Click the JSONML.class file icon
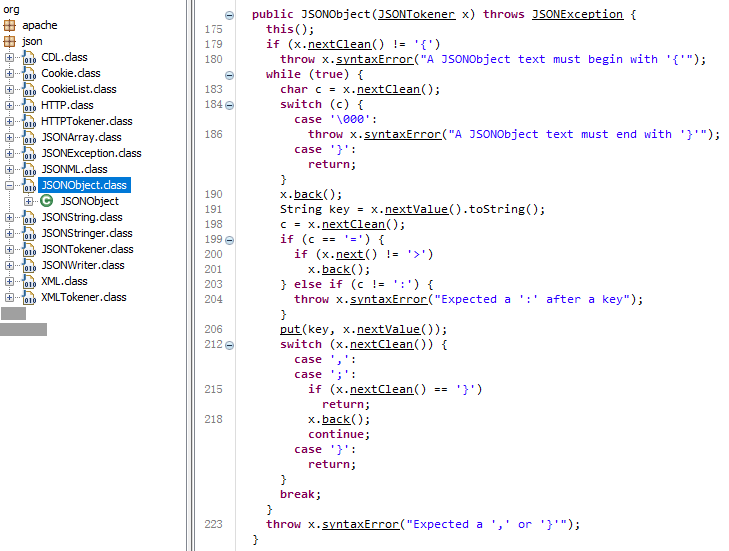Image resolution: width=729 pixels, height=551 pixels. coord(29,169)
